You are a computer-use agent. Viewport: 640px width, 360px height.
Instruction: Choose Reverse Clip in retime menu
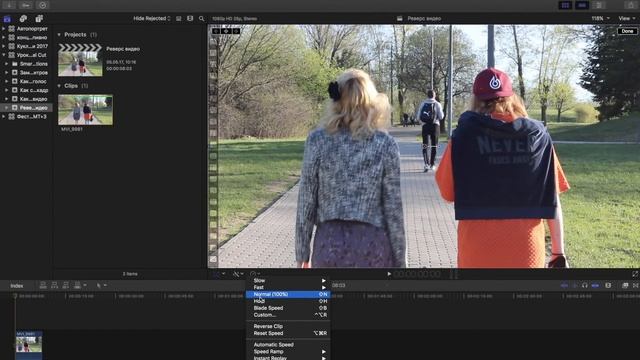(288, 326)
